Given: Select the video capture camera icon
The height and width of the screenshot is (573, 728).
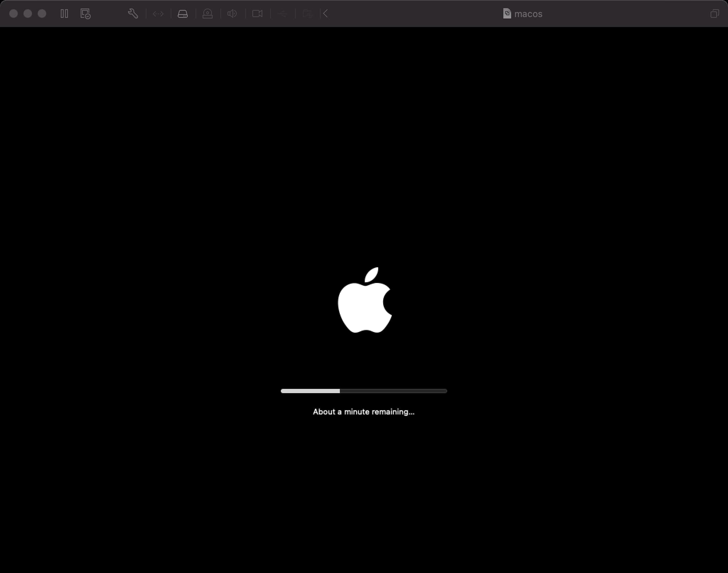Looking at the screenshot, I should pyautogui.click(x=257, y=14).
